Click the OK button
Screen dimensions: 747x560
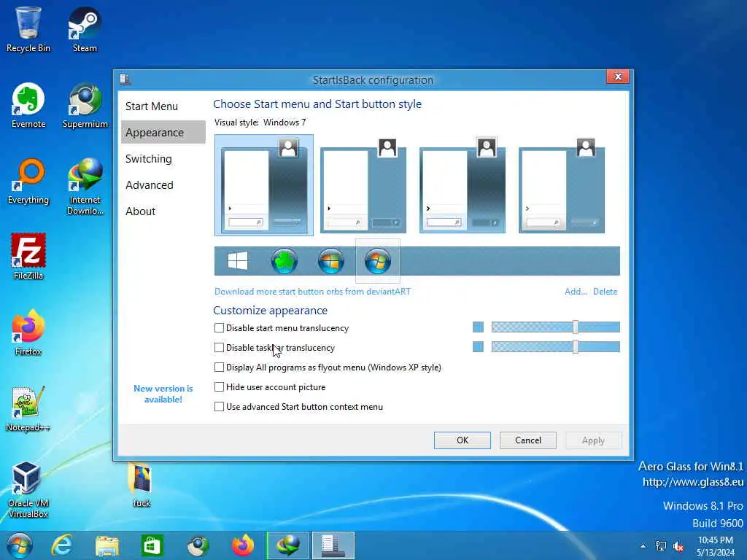[462, 440]
